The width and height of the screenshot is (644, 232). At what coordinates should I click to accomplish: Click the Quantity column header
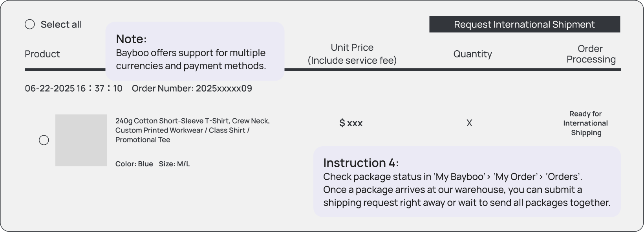[472, 54]
